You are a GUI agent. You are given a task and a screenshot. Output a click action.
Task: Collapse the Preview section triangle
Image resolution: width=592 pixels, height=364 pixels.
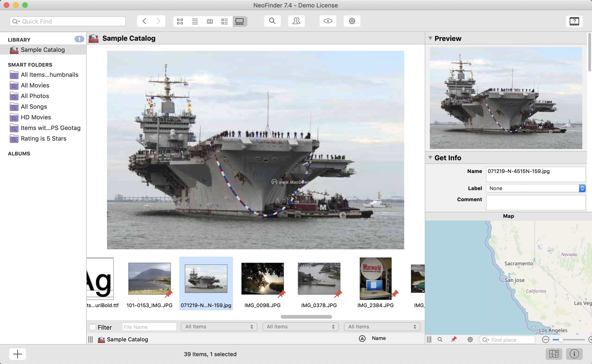(430, 38)
